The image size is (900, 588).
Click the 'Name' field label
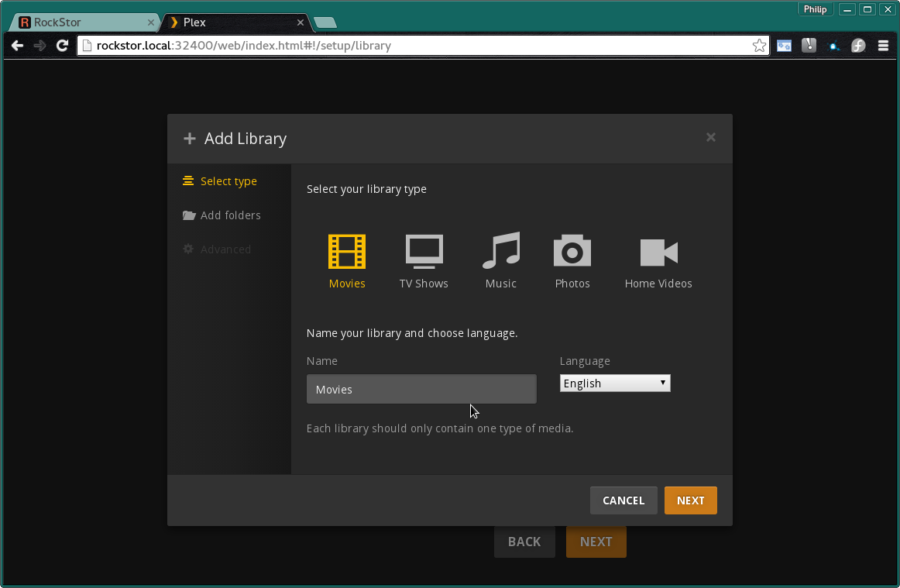pyautogui.click(x=322, y=361)
